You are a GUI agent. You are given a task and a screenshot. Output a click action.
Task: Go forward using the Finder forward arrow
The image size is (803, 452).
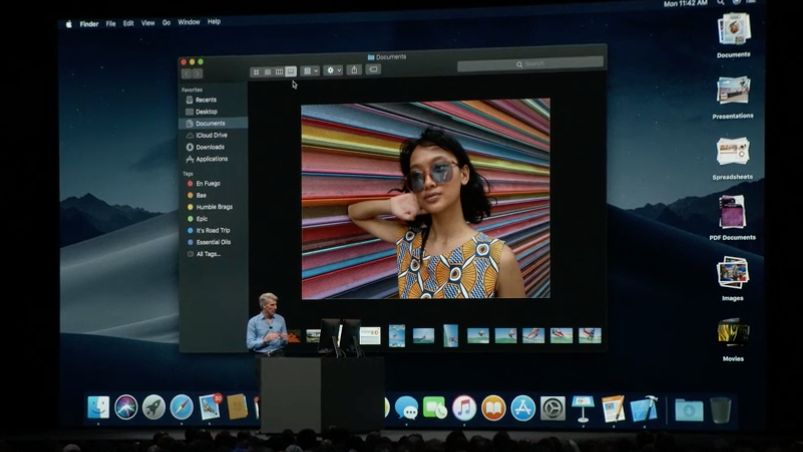[197, 74]
